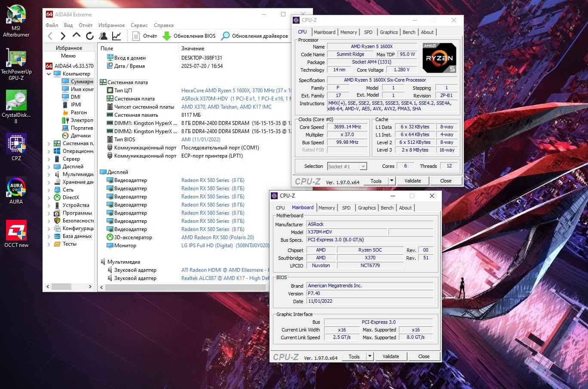This screenshot has width=588, height=389.
Task: Click the Избранное panel header tab
Action: (x=69, y=48)
